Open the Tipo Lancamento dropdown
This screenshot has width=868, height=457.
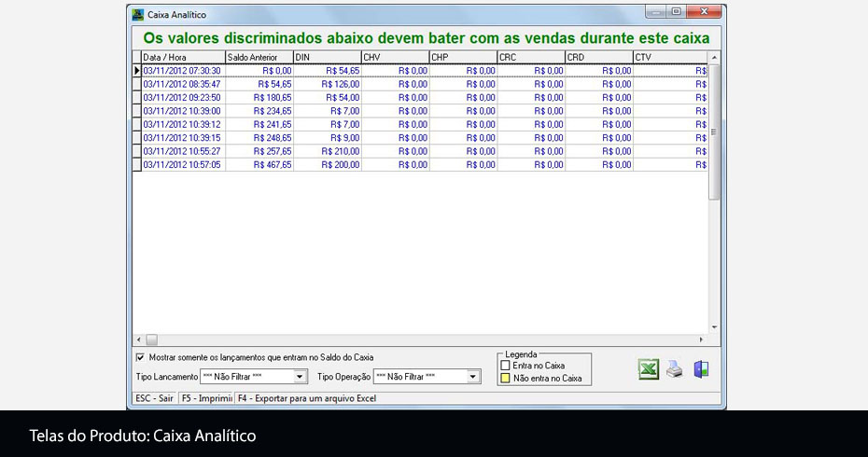[300, 377]
